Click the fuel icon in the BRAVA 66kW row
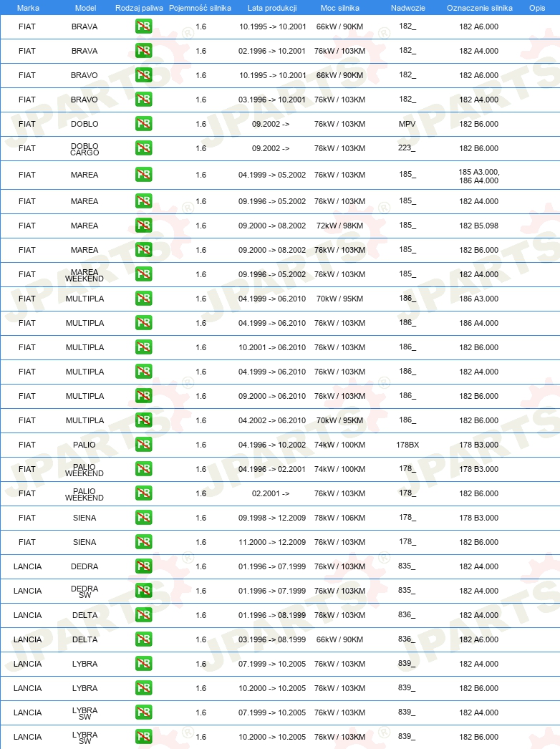 [x=143, y=26]
